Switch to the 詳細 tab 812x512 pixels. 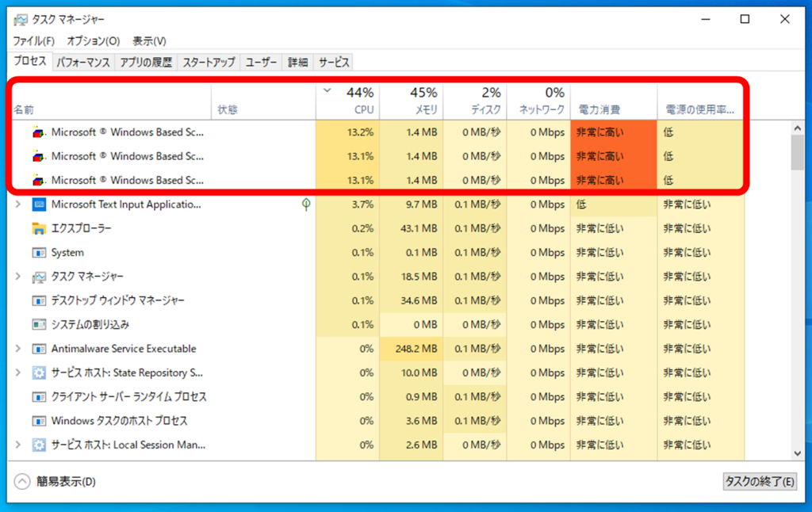pos(298,63)
